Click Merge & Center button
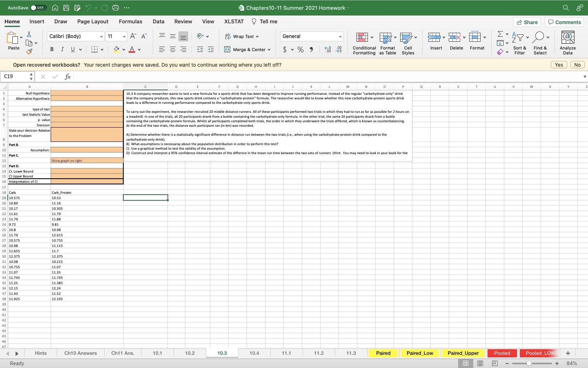 [247, 49]
